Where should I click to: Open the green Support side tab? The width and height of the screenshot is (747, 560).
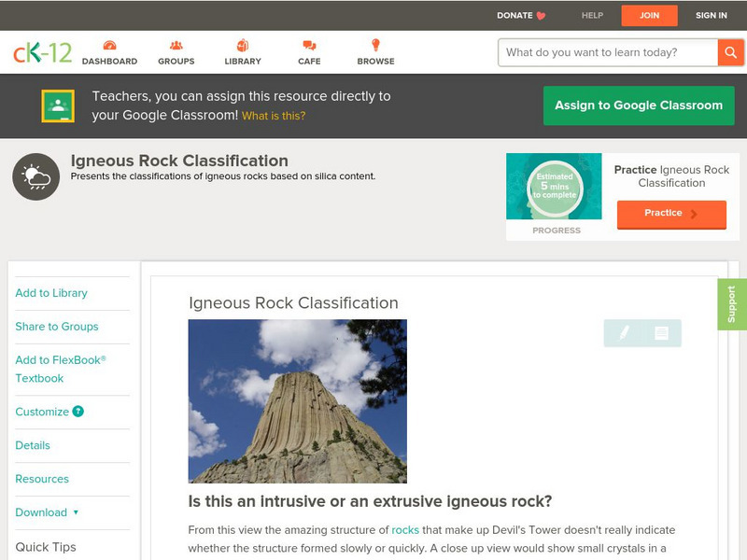(731, 304)
